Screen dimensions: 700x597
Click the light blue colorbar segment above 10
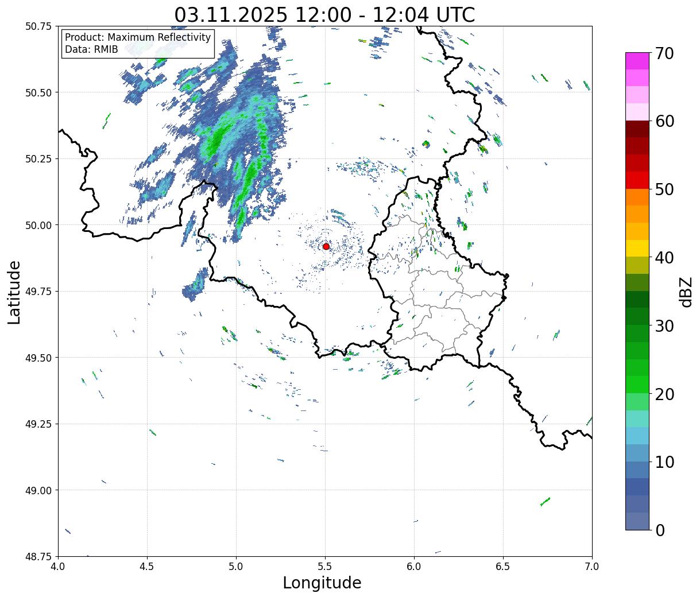click(637, 436)
